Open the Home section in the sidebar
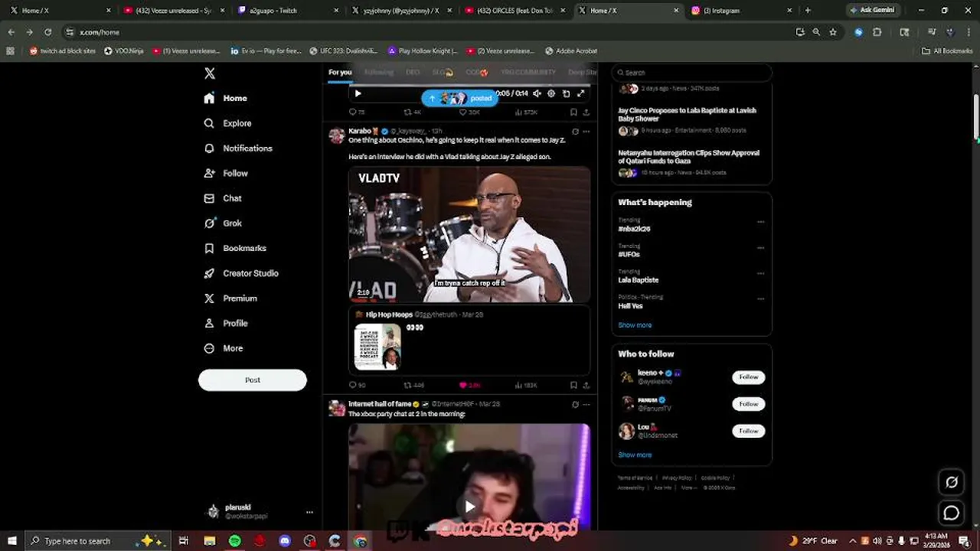This screenshot has height=551, width=980. [226, 98]
